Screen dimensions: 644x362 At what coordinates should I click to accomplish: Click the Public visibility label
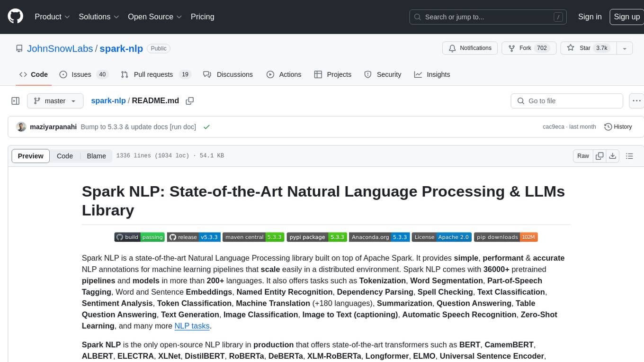(159, 48)
